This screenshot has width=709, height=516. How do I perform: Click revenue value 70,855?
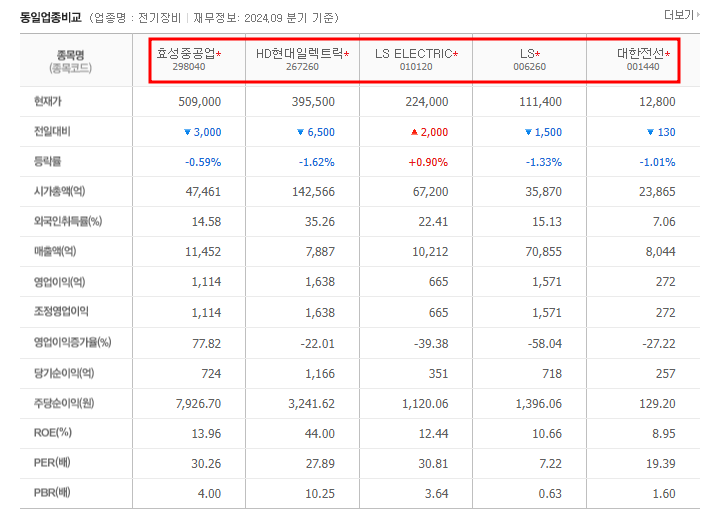coord(544,251)
